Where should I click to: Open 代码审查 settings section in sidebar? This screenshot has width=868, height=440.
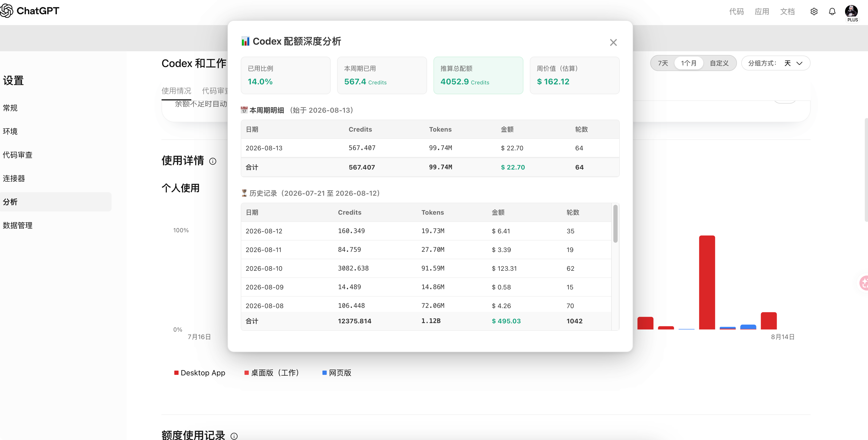click(18, 155)
